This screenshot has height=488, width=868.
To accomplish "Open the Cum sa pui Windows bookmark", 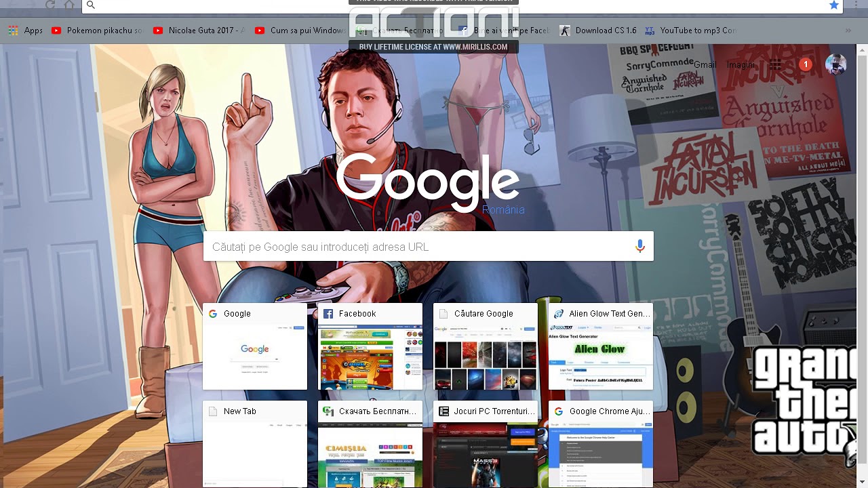I will [301, 30].
